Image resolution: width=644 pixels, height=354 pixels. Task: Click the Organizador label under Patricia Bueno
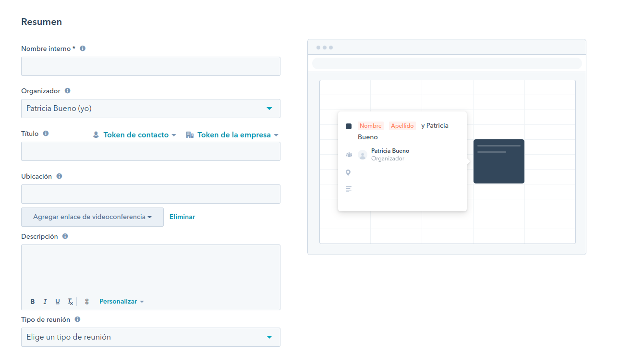[x=388, y=159]
